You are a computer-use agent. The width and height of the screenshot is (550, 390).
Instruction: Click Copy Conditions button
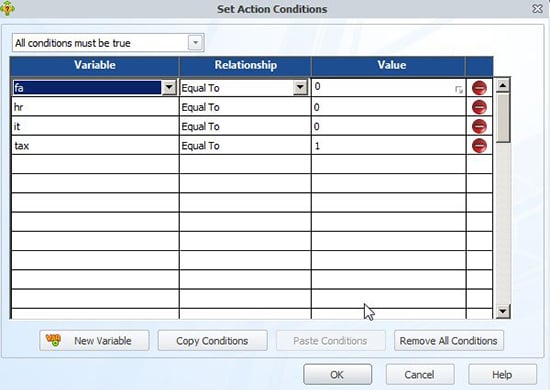(212, 341)
